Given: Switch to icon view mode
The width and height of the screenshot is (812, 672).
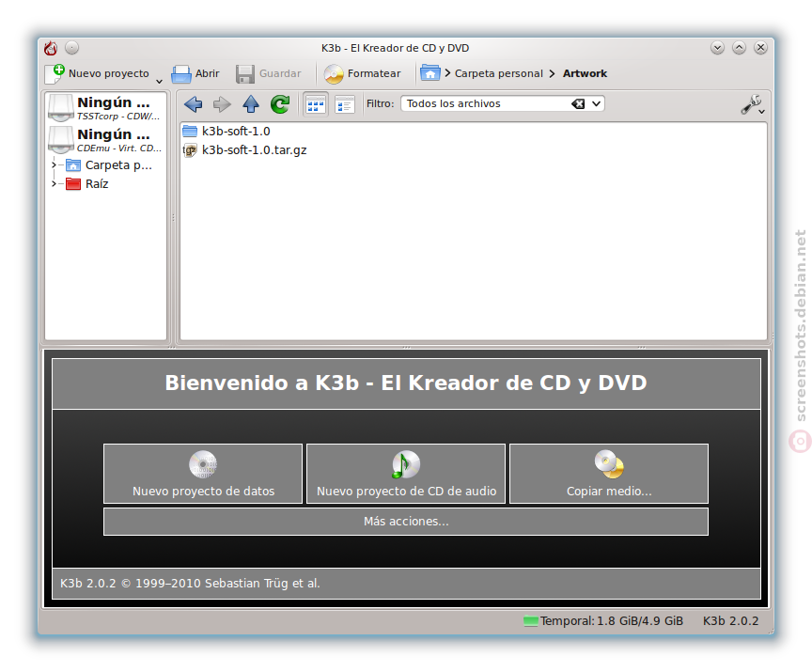Looking at the screenshot, I should tap(316, 104).
